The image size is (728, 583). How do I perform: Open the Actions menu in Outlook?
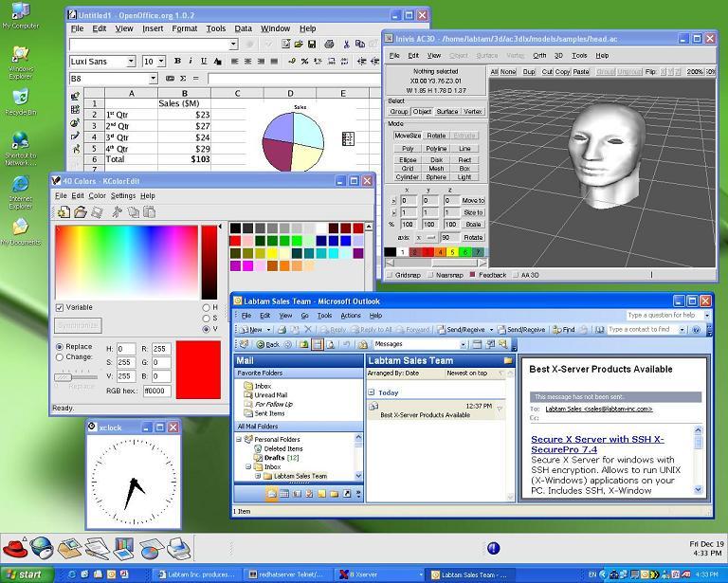coord(350,315)
